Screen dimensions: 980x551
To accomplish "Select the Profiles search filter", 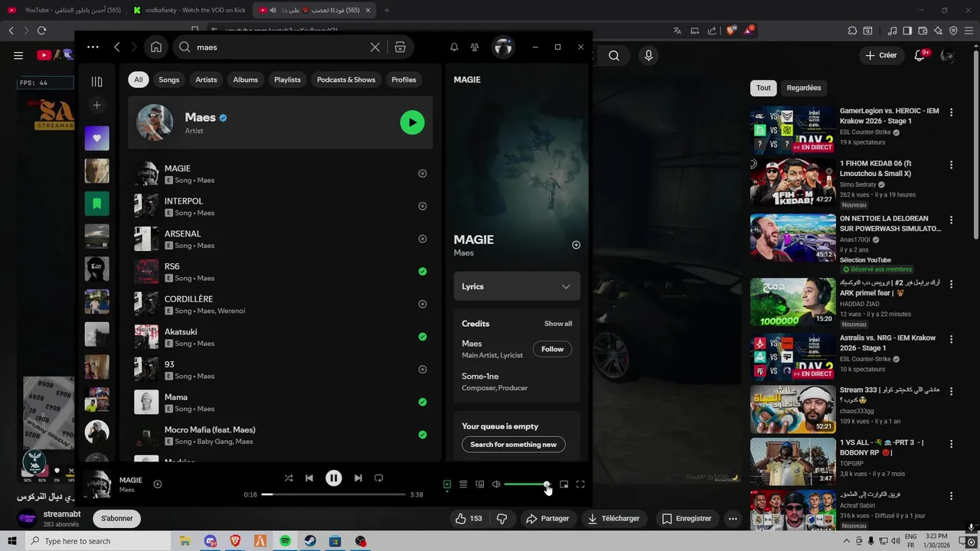I will (x=403, y=80).
